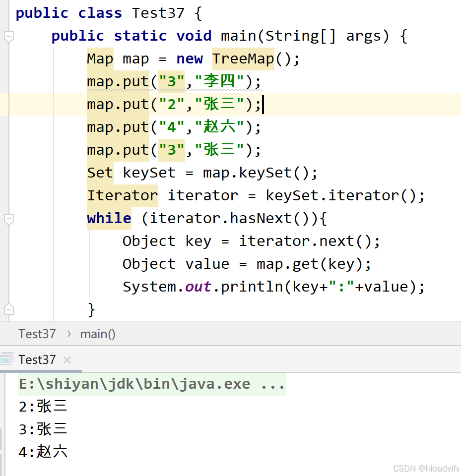Click the highlighted Iterator type
The height and width of the screenshot is (476, 461).
pyautogui.click(x=122, y=195)
